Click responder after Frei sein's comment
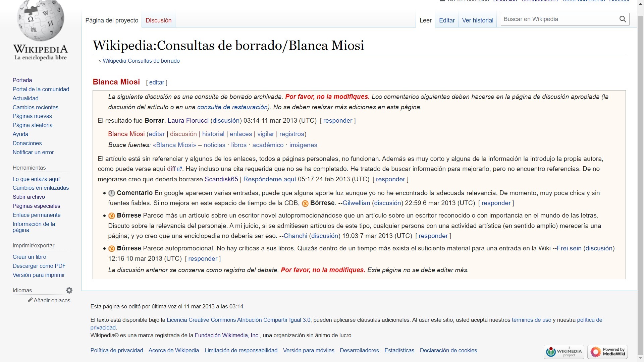The height and width of the screenshot is (362, 644). click(203, 259)
